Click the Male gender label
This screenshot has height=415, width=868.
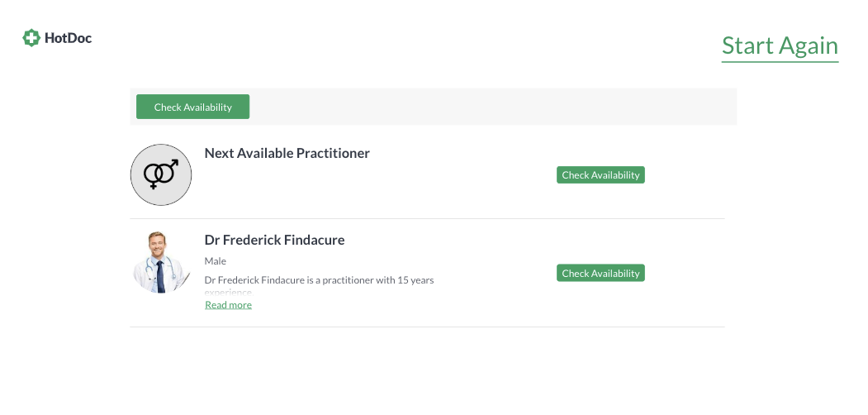[x=216, y=261]
